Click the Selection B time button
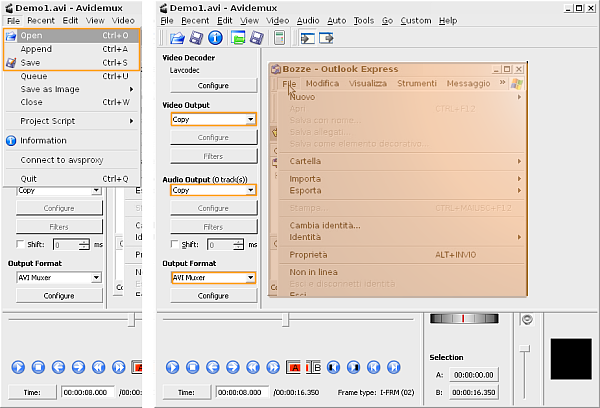This screenshot has height=408, width=600. (x=474, y=392)
